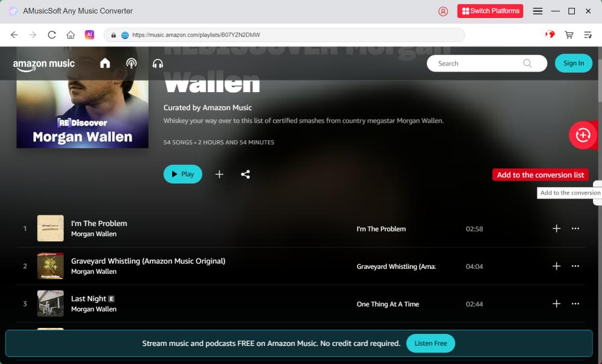
Task: Click Curated by Amazon Music text
Action: pos(208,108)
